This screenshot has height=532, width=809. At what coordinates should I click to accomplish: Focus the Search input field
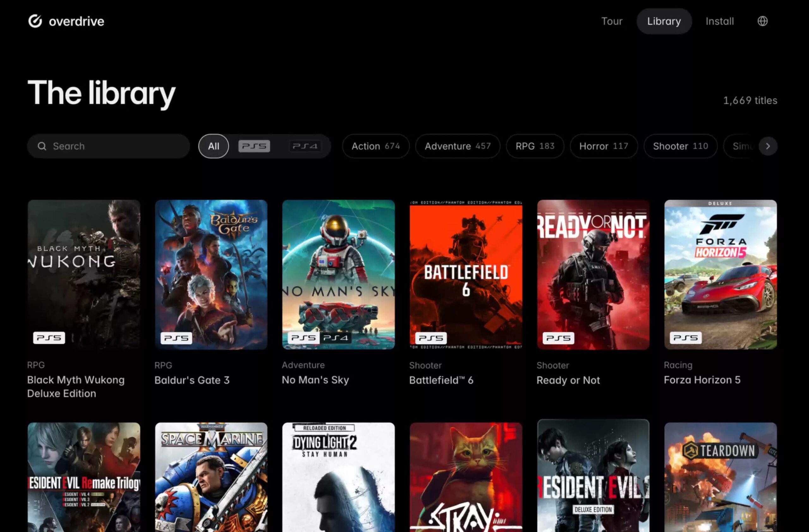tap(108, 146)
